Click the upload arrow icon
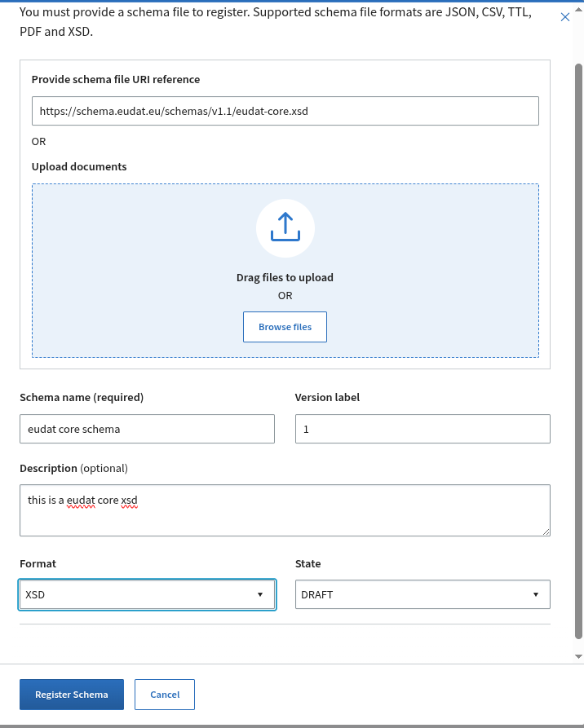 [x=285, y=227]
